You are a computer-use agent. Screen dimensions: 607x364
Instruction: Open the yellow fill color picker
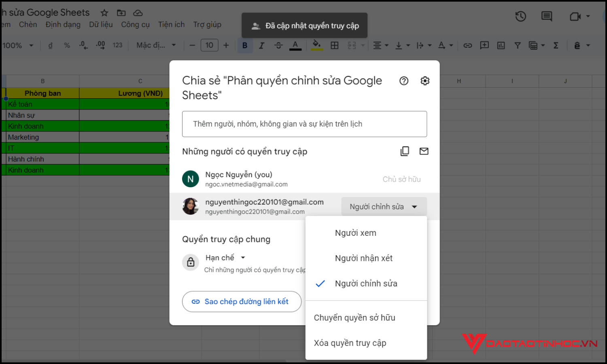[317, 45]
